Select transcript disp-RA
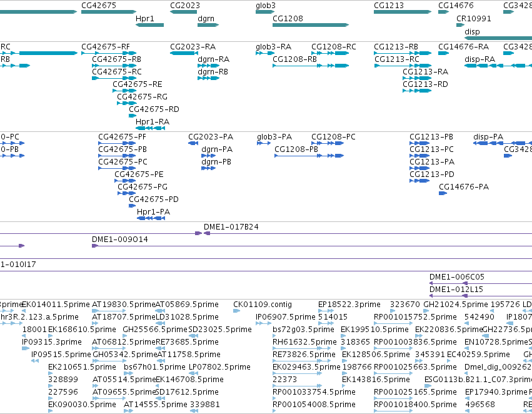532x414 pixels. [x=479, y=59]
